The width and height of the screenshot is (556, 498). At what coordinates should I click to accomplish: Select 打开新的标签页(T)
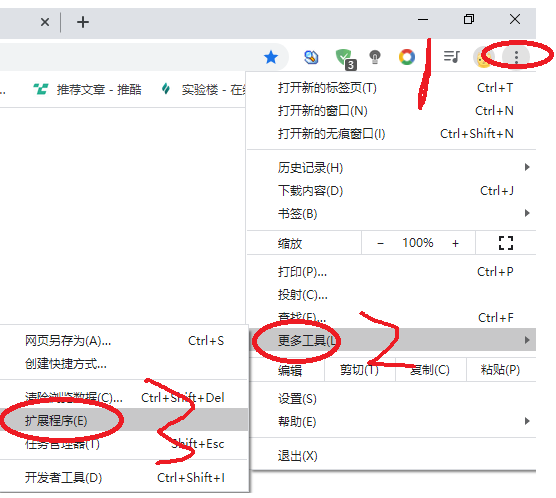point(391,88)
